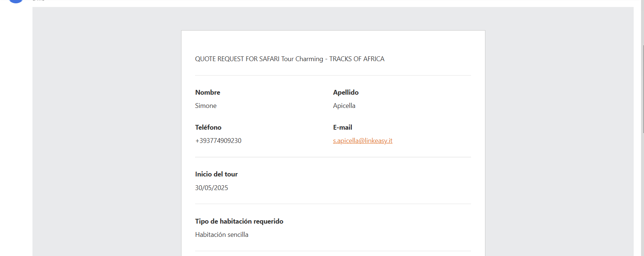644x256 pixels.
Task: Select the surname value Apicella
Action: coord(344,106)
